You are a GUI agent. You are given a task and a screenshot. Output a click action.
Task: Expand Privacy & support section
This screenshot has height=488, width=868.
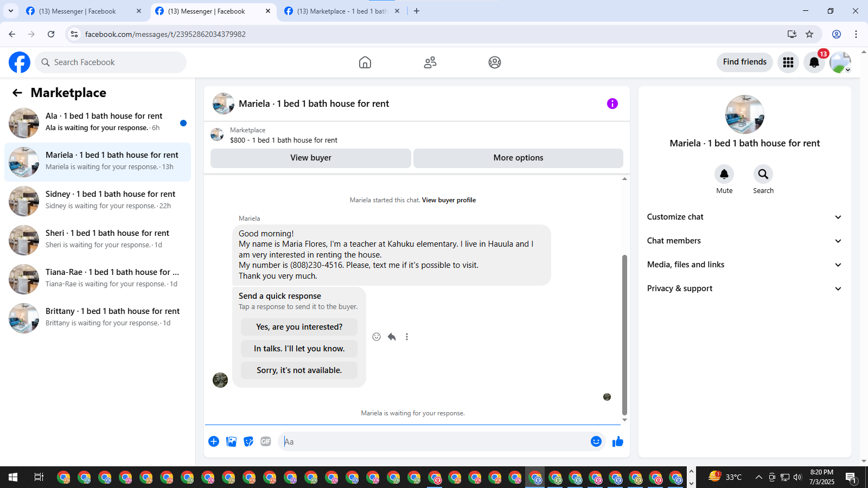point(745,288)
